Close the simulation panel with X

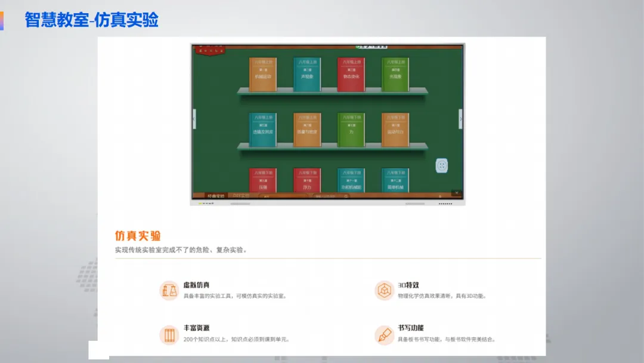coord(456,193)
